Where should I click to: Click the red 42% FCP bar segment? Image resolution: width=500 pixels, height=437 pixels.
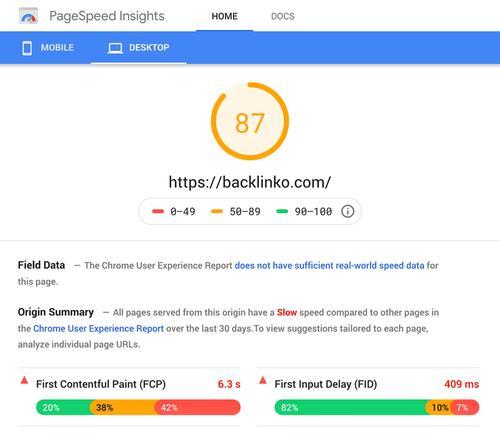(198, 407)
